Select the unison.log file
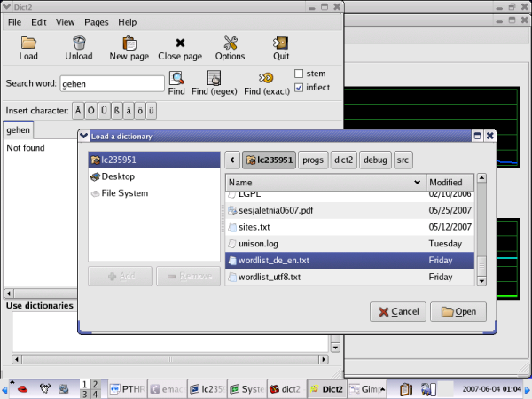Image resolution: width=532 pixels, height=399 pixels. tap(350, 244)
